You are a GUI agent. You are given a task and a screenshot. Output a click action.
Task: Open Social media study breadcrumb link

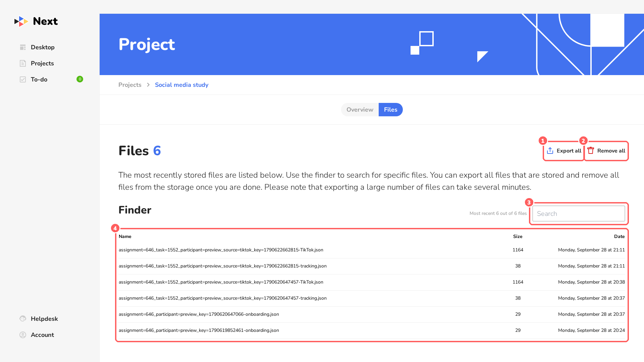pos(181,85)
